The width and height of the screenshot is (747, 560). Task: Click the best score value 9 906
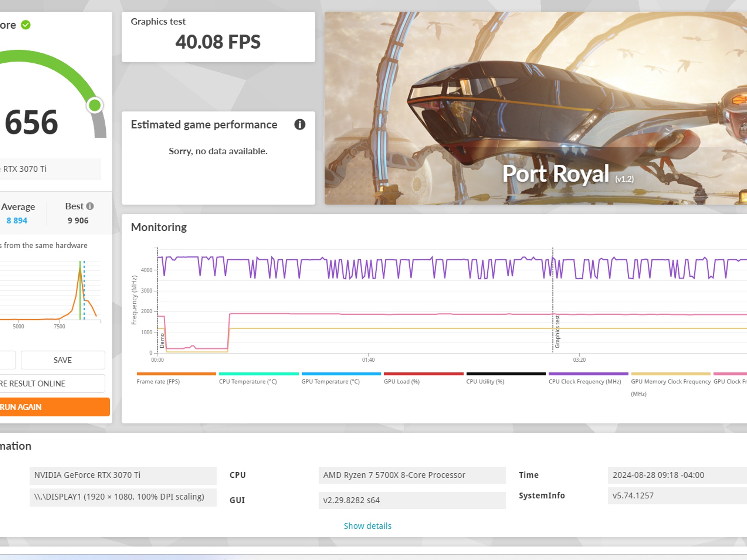(78, 221)
